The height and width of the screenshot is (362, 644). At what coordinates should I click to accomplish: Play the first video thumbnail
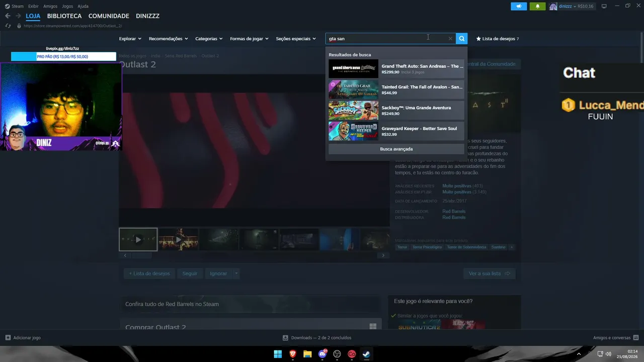coord(138,239)
